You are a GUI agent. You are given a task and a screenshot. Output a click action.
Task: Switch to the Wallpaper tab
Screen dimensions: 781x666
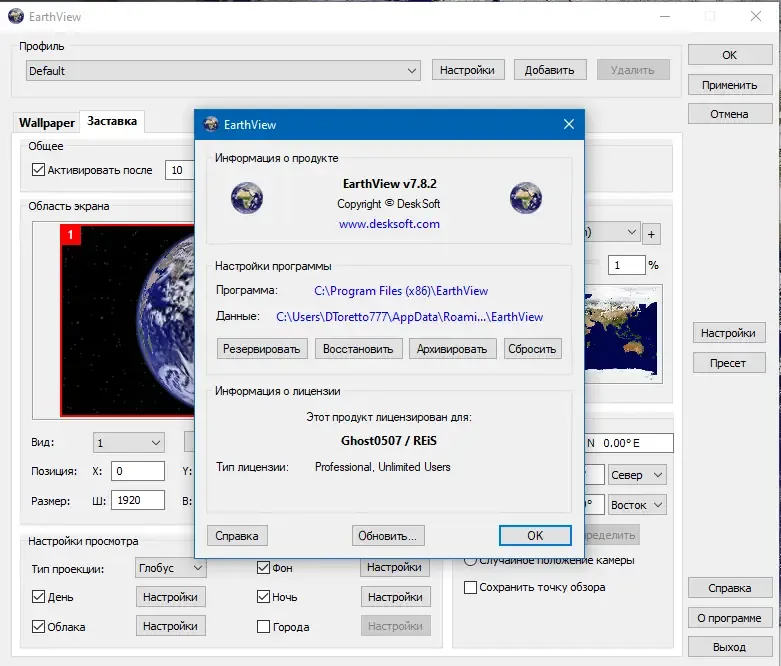click(47, 123)
